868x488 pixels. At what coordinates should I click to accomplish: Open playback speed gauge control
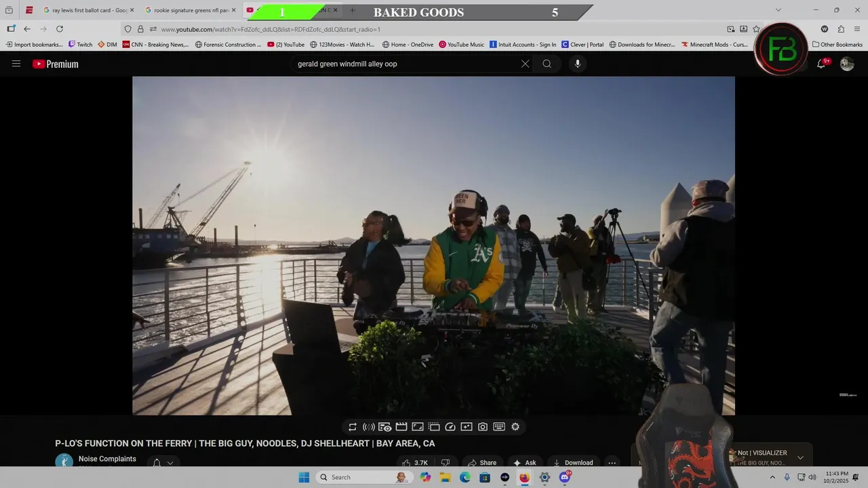point(450,427)
